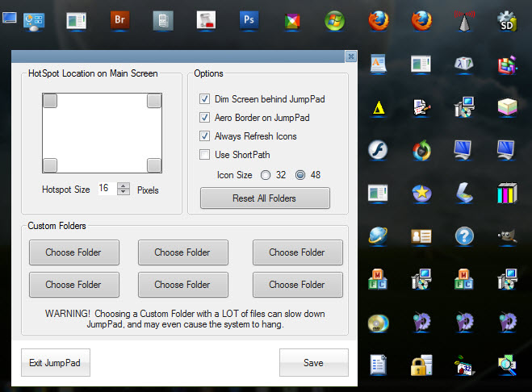Choose the bottom-right corner hotspot box
Viewport: 532px width, 392px height.
[x=154, y=165]
